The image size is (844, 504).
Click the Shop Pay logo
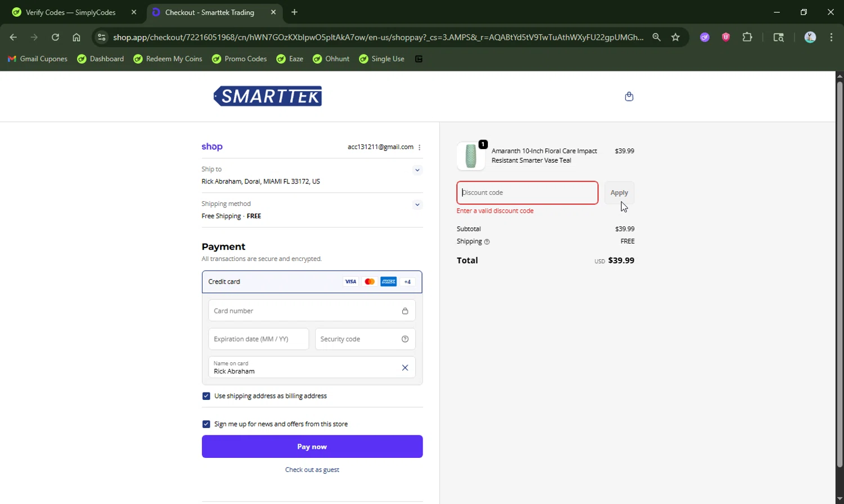coord(212,147)
